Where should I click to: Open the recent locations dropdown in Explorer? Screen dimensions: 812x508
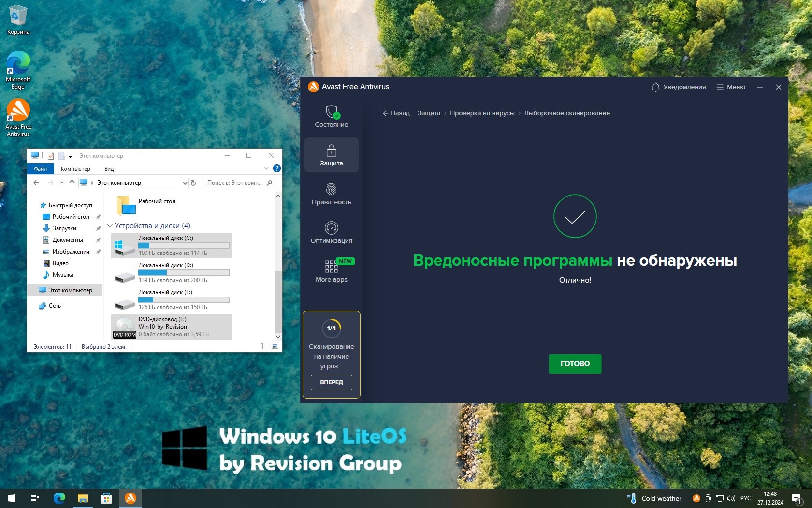(62, 183)
